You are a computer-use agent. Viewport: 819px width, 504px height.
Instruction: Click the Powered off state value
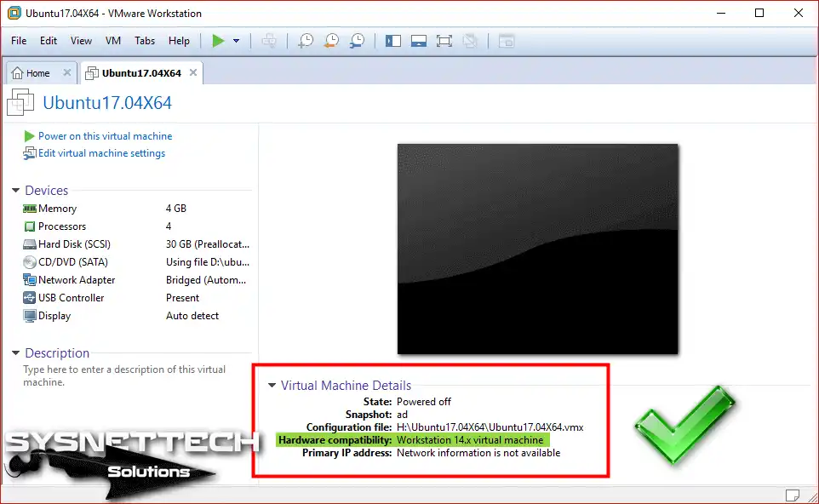pos(424,402)
